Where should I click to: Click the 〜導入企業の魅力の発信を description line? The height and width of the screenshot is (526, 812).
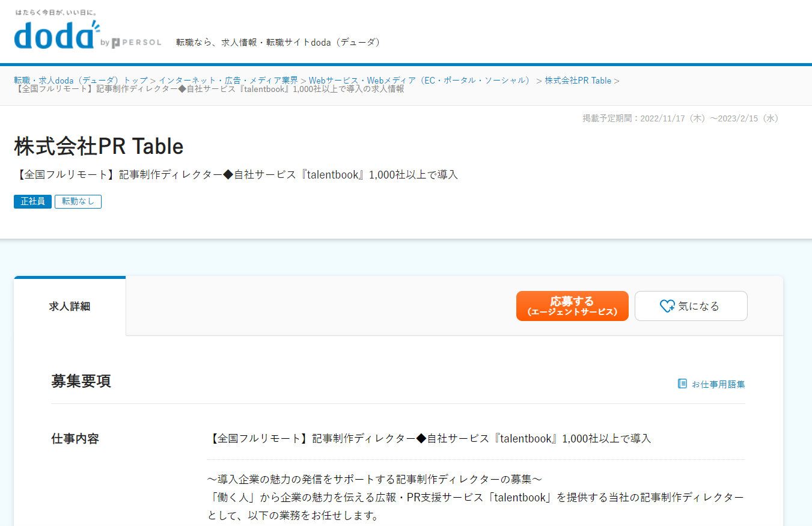tap(375, 479)
